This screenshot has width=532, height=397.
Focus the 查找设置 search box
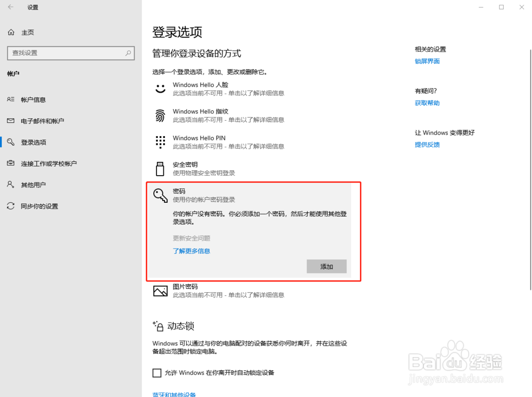point(71,53)
